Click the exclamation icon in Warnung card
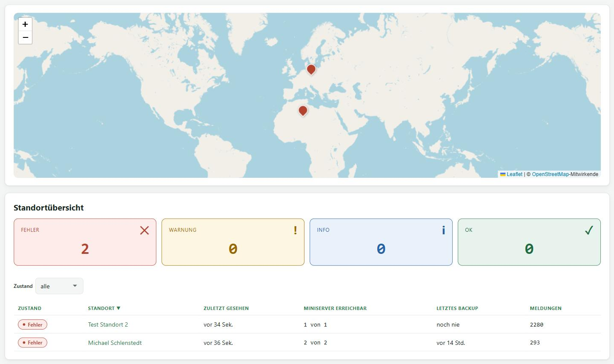Viewport: 614px width, 364px height. (295, 230)
